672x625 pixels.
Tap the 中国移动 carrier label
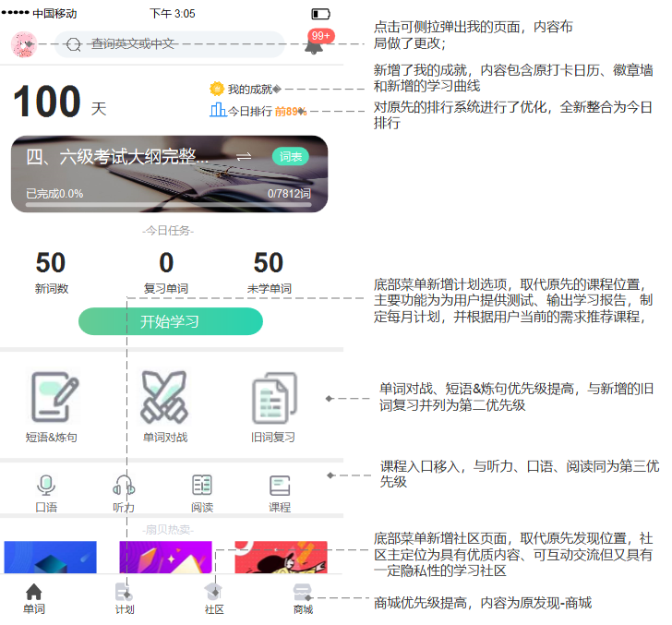click(54, 14)
